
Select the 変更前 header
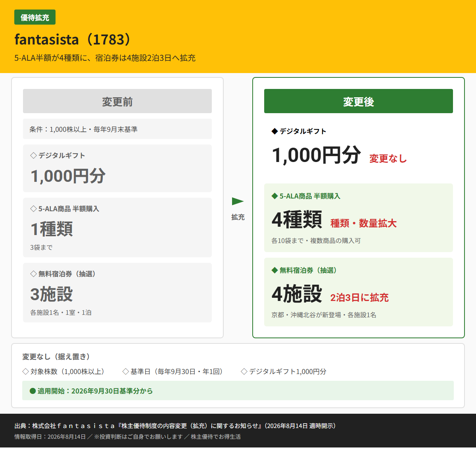[x=117, y=101]
